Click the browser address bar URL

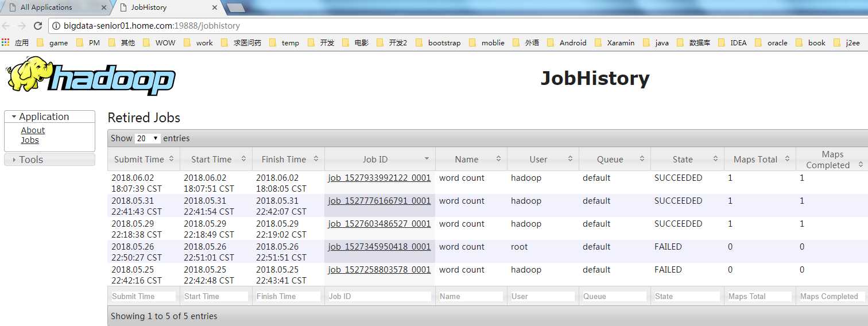(x=152, y=26)
